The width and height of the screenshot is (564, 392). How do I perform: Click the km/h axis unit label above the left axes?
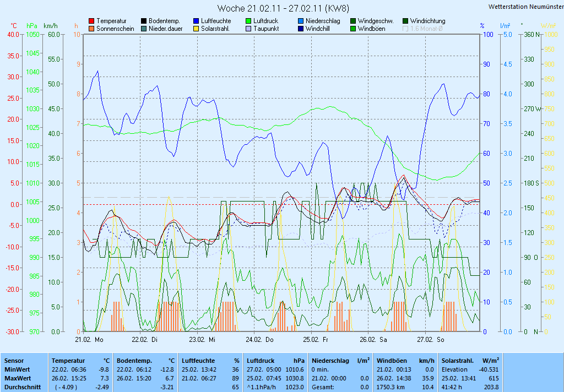point(50,26)
